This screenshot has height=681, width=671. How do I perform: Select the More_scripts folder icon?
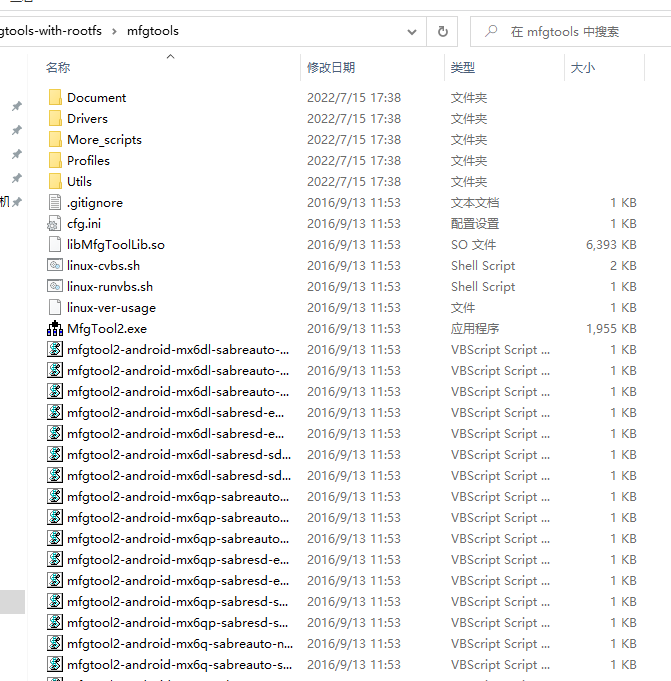(x=55, y=139)
